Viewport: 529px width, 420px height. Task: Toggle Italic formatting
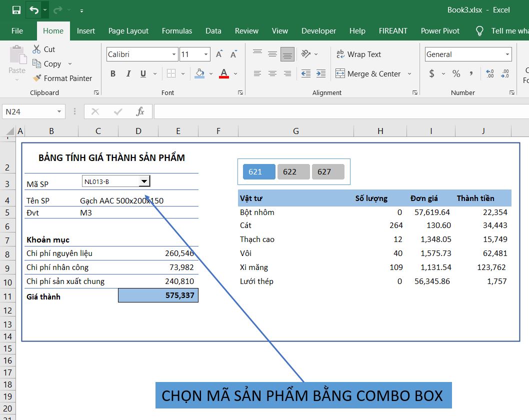click(x=128, y=73)
